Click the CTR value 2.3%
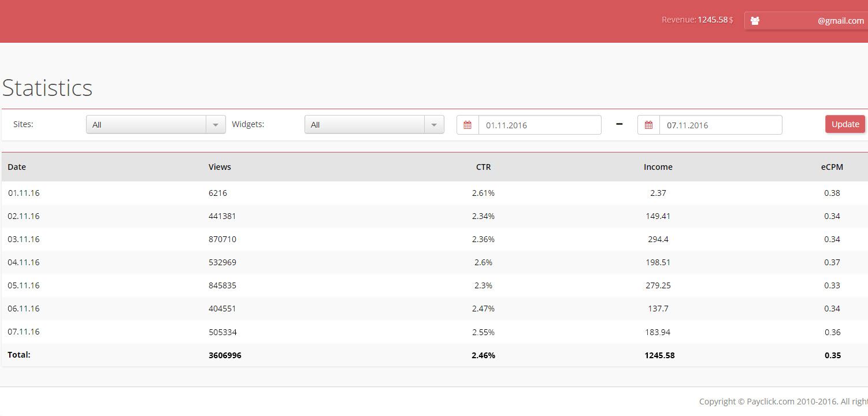This screenshot has width=868, height=416. pyautogui.click(x=483, y=285)
